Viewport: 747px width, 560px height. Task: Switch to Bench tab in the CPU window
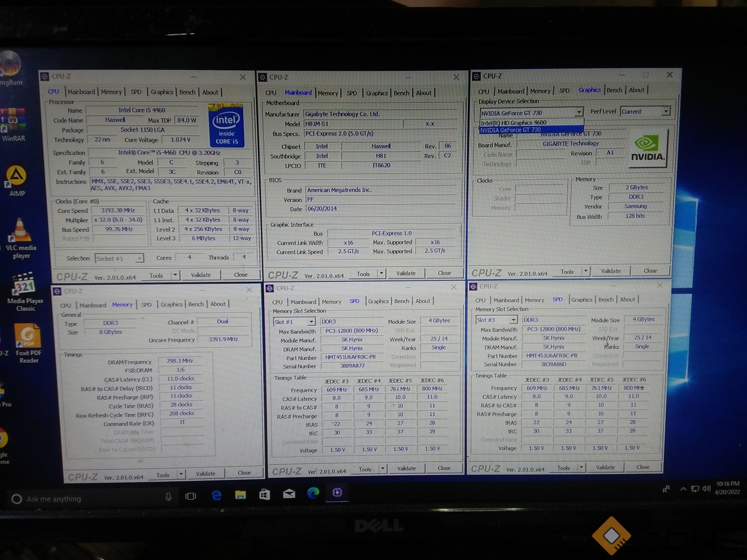(187, 92)
